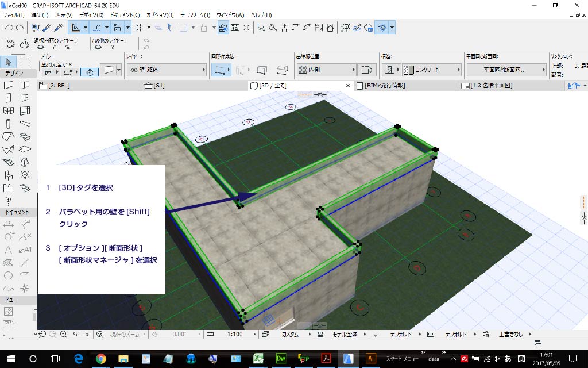
Task: Collapse the デザイン toolbox section header
Action: 18,73
